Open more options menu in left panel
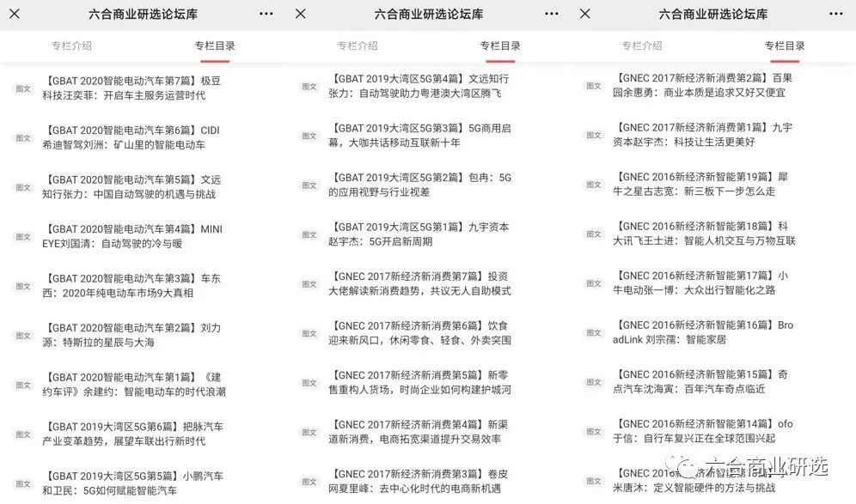This screenshot has height=504, width=856. [x=266, y=14]
